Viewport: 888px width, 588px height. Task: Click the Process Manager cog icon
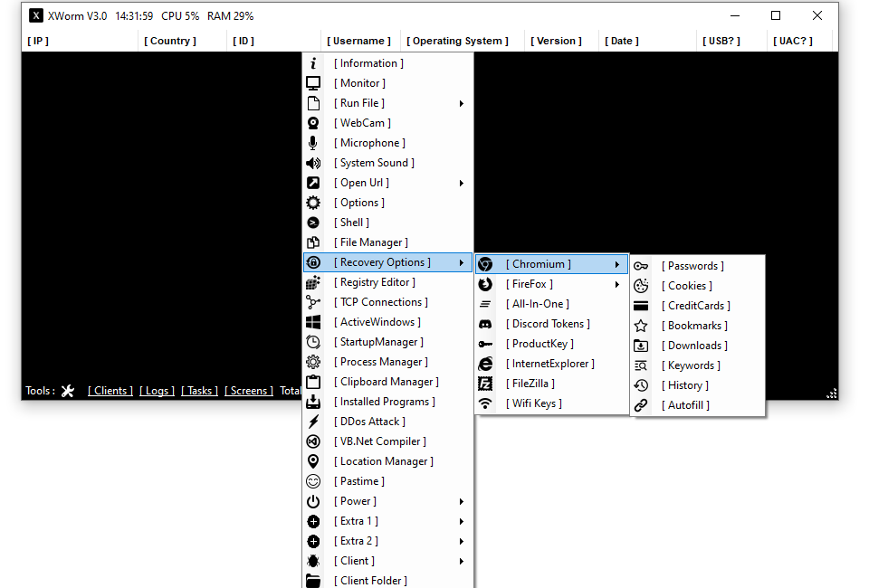(313, 362)
